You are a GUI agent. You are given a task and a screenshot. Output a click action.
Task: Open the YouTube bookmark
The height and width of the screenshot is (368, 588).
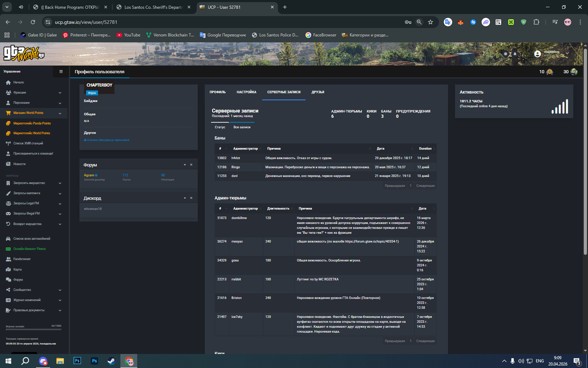point(128,35)
